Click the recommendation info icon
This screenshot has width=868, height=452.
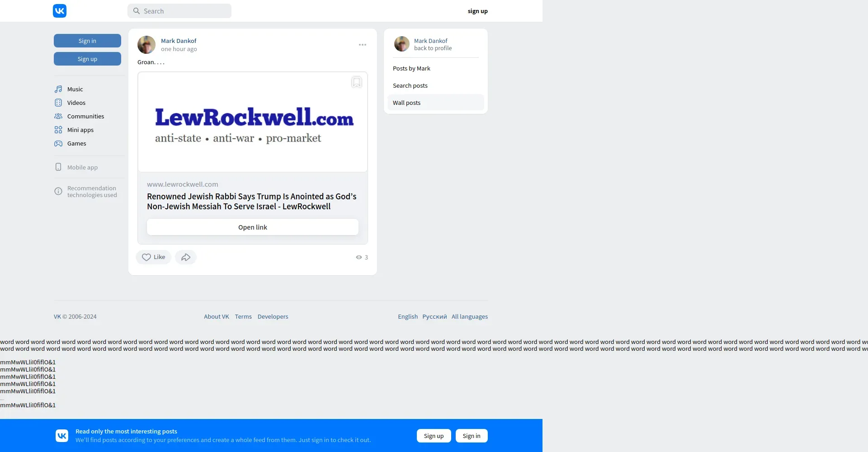click(x=58, y=191)
